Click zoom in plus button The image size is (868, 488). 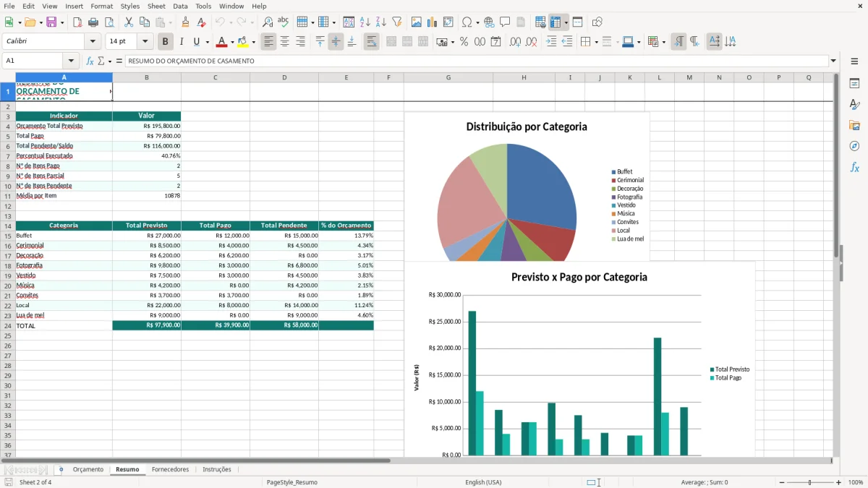839,482
